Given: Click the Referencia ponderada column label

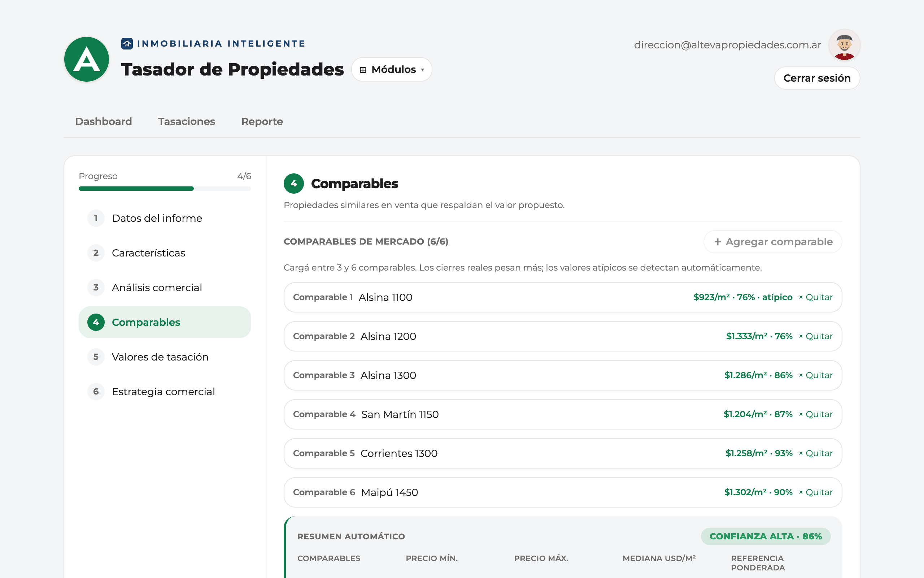Looking at the screenshot, I should pyautogui.click(x=758, y=563).
